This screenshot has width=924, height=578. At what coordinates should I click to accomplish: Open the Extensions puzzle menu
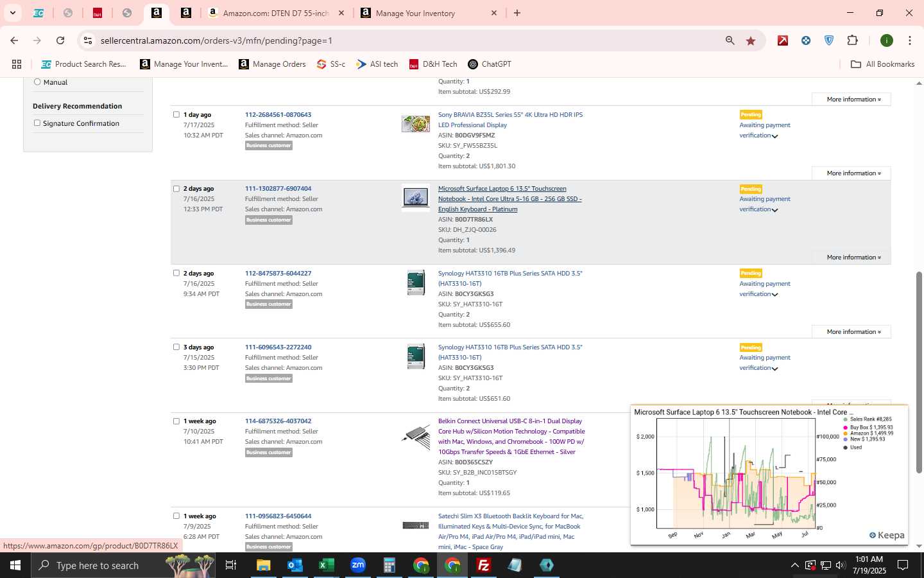(852, 40)
